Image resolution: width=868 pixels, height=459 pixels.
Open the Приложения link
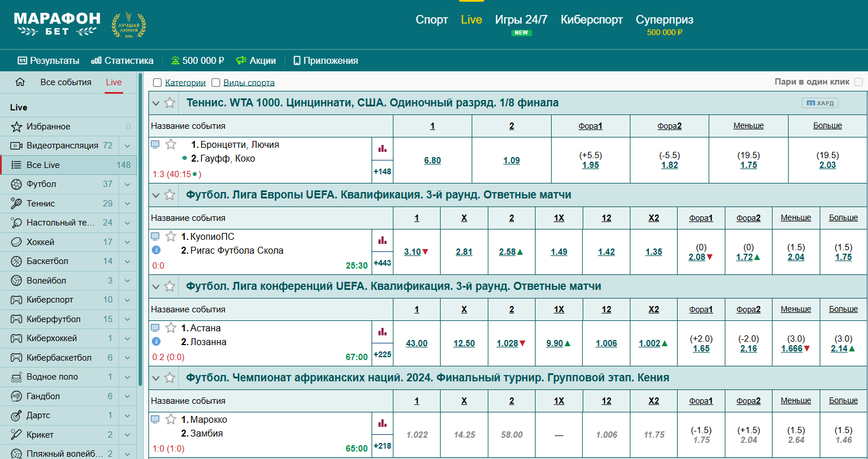click(x=326, y=60)
